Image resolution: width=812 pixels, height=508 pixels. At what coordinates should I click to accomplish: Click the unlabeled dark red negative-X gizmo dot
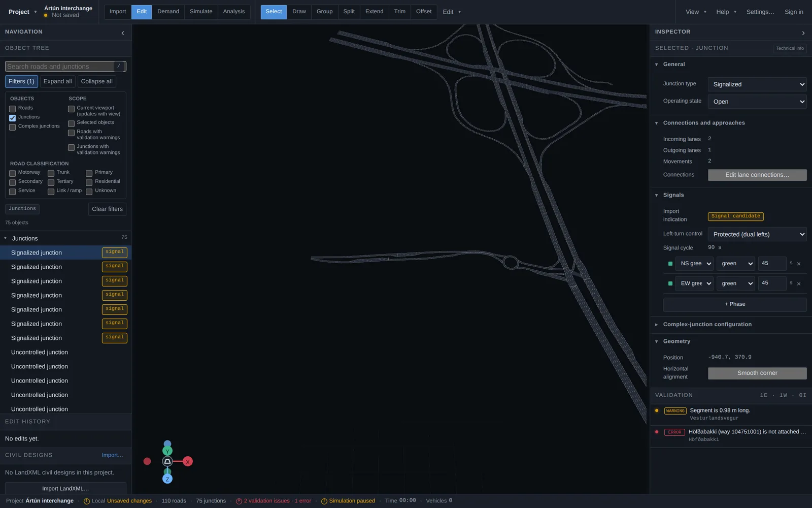point(147,461)
